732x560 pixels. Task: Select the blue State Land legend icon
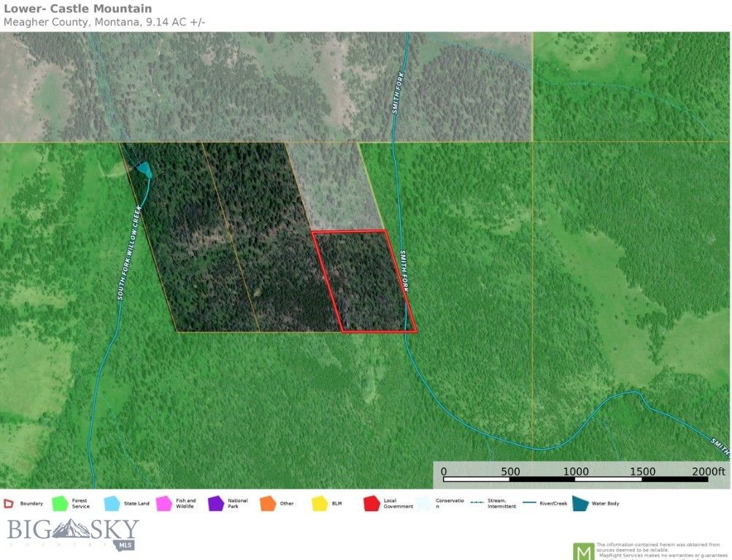pos(112,503)
